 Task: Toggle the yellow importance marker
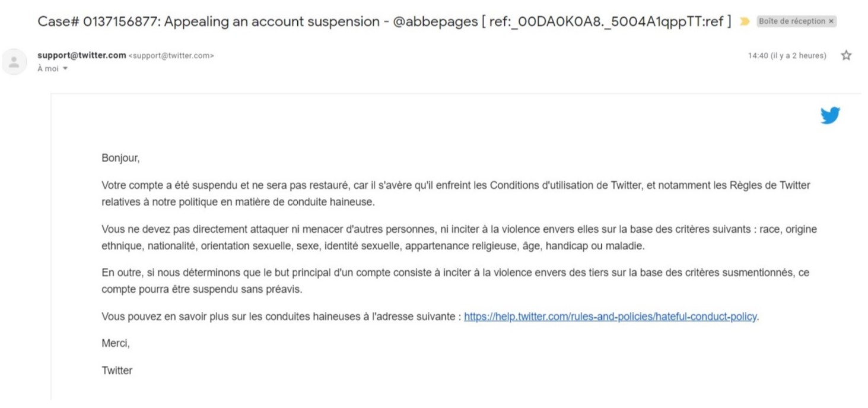pos(745,21)
